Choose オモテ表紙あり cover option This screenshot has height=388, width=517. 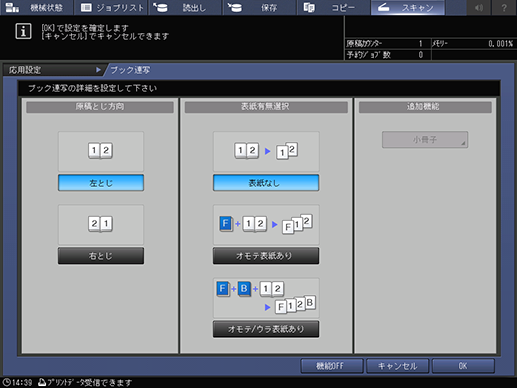click(x=266, y=256)
